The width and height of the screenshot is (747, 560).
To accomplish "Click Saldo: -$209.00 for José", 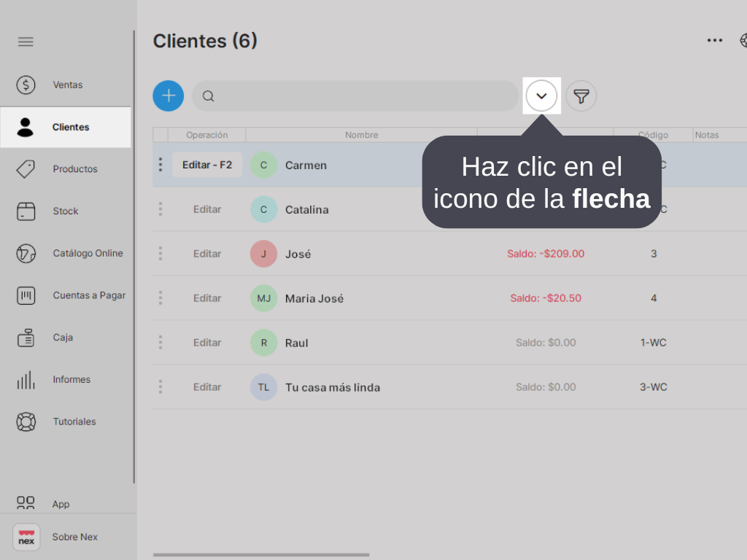I will [546, 254].
